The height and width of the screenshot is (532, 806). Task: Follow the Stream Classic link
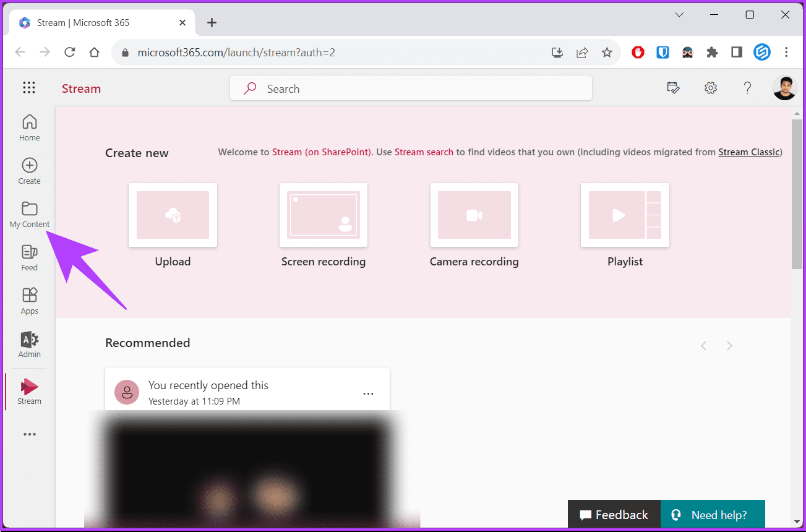(x=749, y=152)
